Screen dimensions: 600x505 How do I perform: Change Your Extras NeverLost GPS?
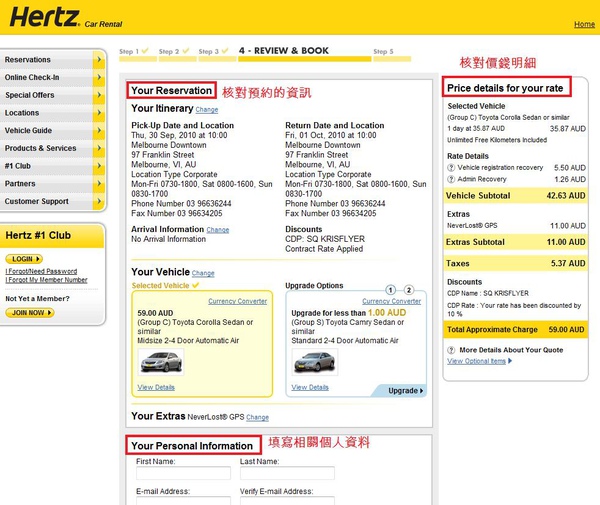258,417
